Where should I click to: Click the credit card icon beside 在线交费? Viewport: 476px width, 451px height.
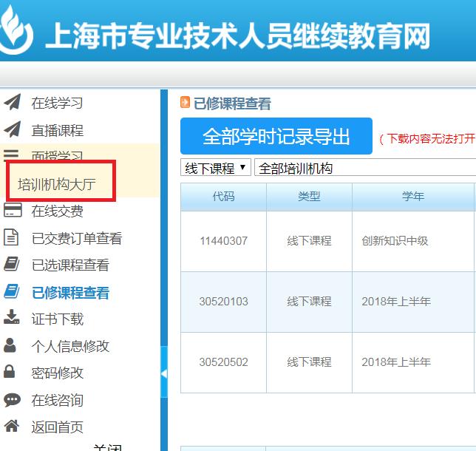point(13,210)
